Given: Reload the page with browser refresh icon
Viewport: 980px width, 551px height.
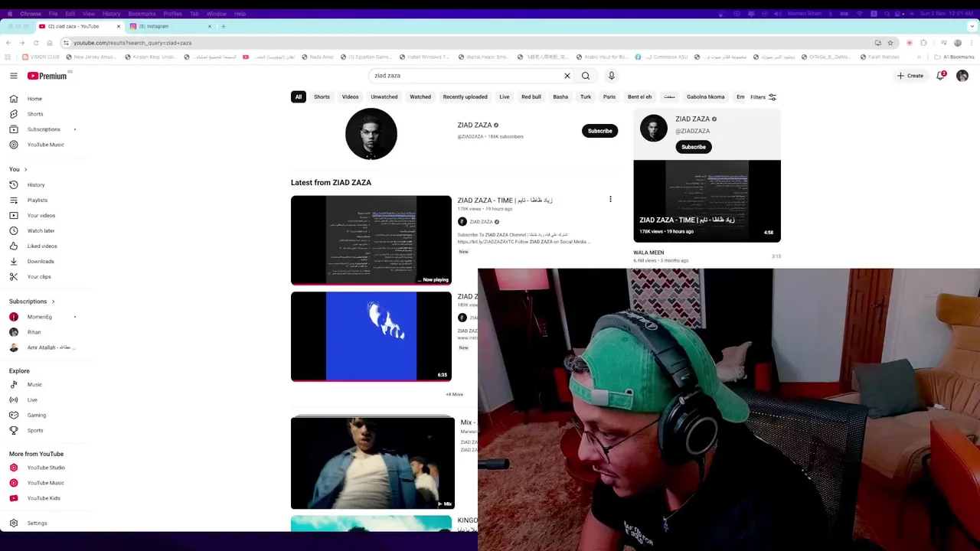Looking at the screenshot, I should [36, 43].
